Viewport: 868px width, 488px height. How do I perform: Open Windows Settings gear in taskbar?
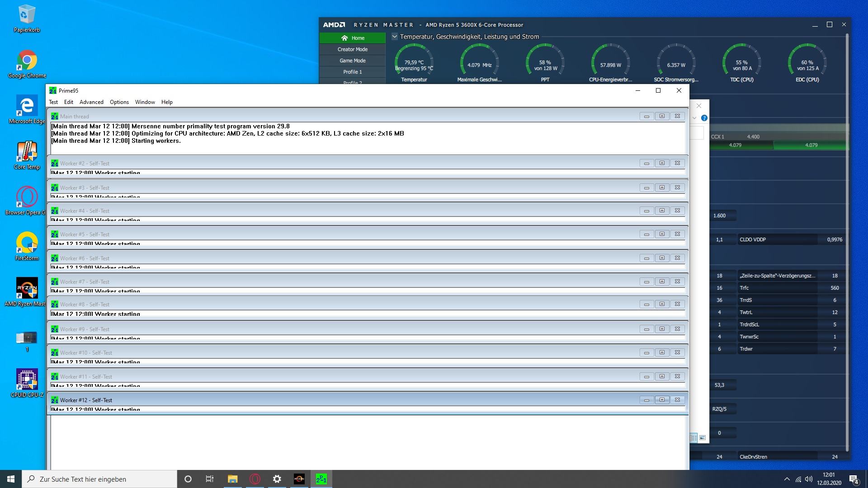pos(277,479)
